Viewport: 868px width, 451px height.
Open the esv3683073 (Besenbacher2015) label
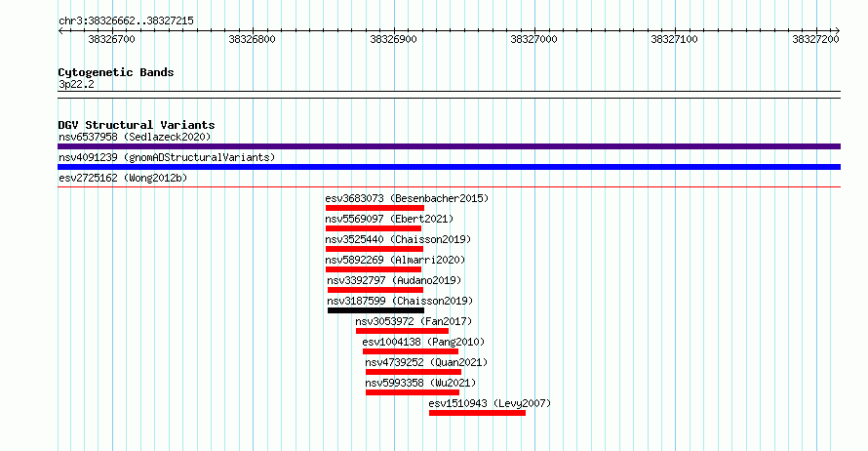[407, 198]
